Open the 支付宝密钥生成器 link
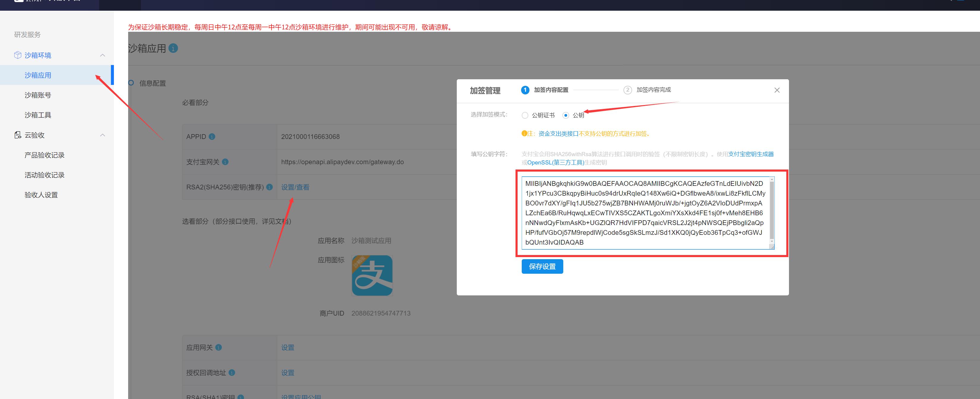Image resolution: width=980 pixels, height=399 pixels. 751,154
